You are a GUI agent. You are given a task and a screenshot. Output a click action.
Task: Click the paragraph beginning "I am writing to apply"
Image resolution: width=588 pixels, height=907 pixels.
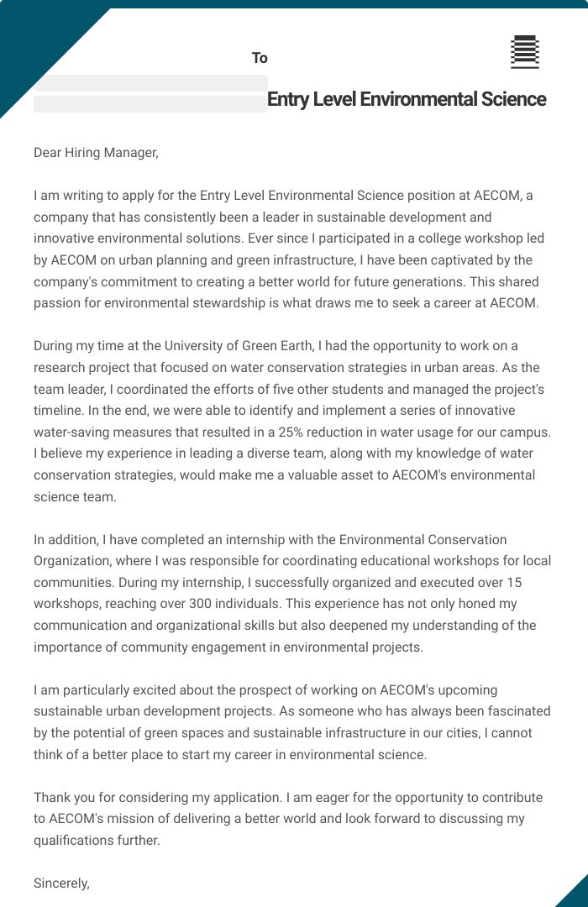[x=286, y=249]
